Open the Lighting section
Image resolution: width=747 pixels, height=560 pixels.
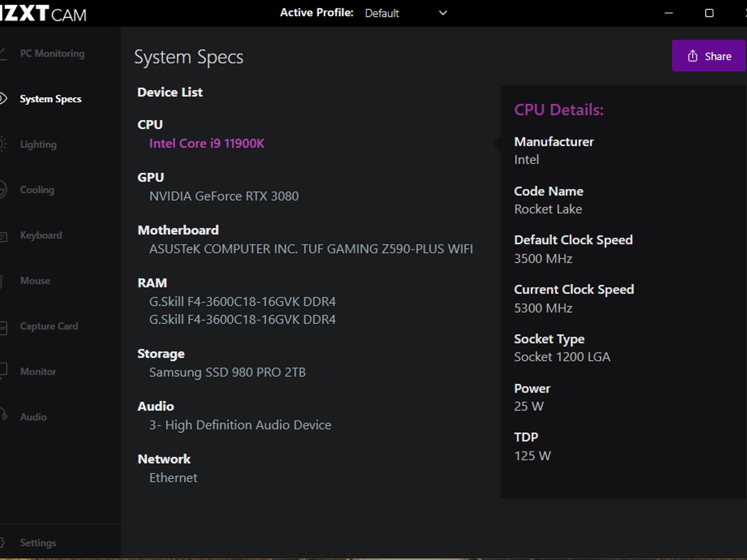click(x=38, y=144)
